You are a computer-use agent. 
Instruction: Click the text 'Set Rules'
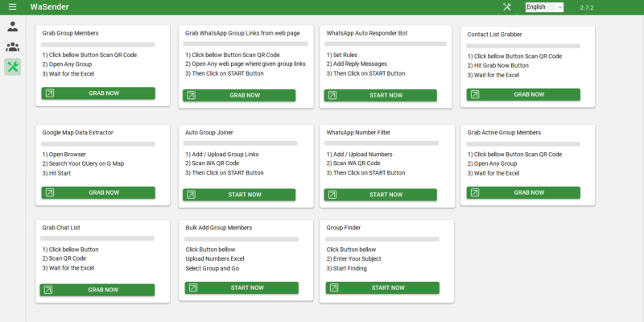(x=345, y=55)
